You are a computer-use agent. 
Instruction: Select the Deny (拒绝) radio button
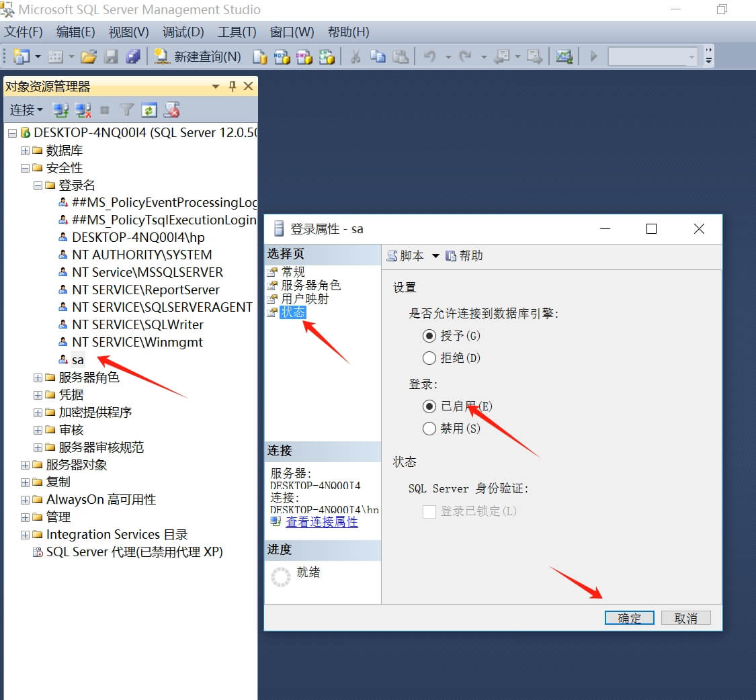[x=429, y=358]
